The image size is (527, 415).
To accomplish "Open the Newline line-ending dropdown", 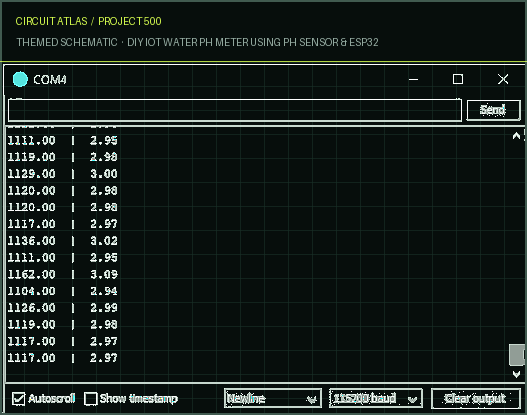I will (x=273, y=399).
